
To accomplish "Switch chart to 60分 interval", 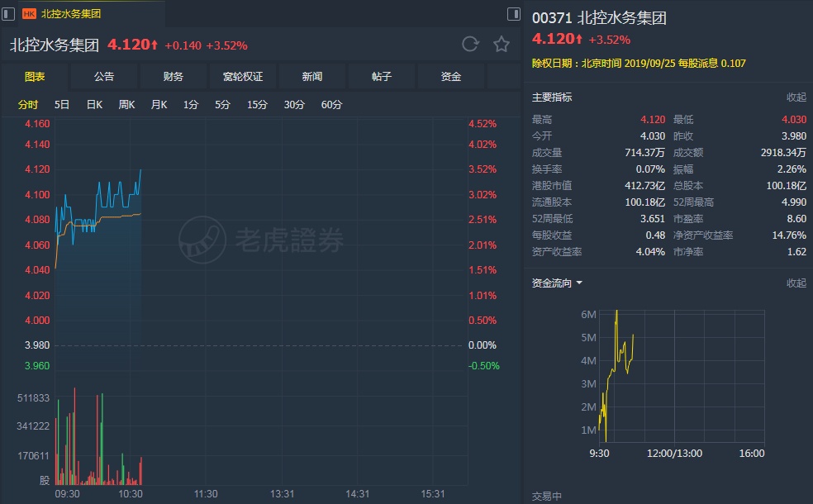I will click(x=331, y=105).
